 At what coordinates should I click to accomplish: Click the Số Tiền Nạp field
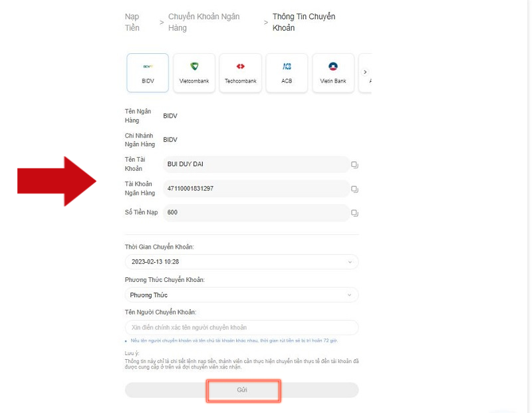pyautogui.click(x=256, y=213)
